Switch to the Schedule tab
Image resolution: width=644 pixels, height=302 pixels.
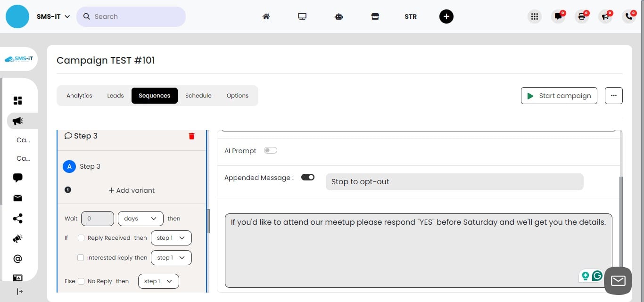tap(198, 95)
